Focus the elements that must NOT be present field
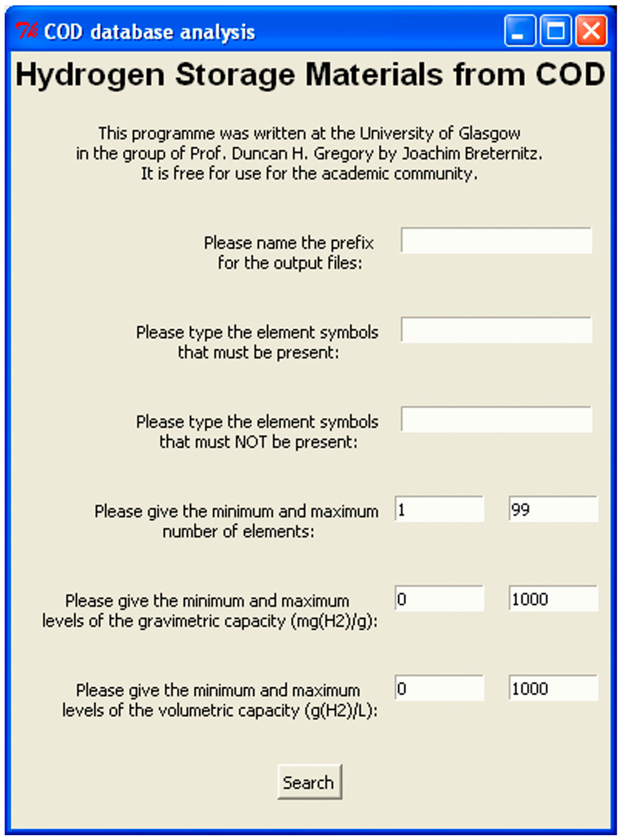621x840 pixels. tap(496, 420)
